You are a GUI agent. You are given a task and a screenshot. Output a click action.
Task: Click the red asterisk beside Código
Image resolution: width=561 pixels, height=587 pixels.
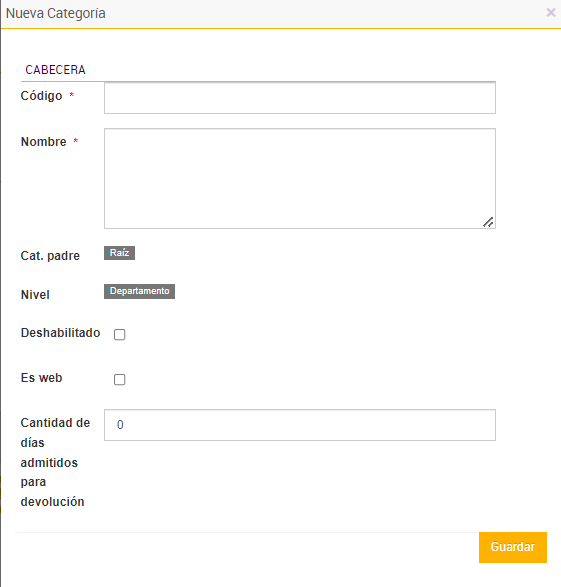point(71,95)
